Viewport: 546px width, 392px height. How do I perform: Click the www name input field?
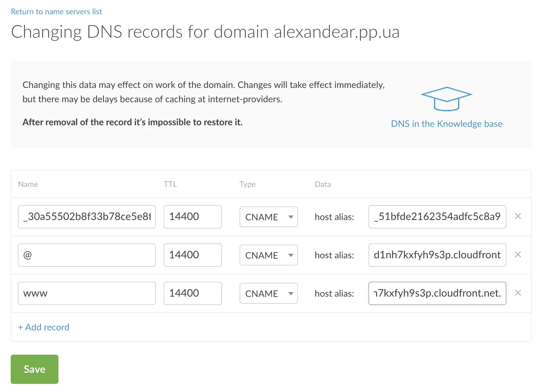(x=87, y=293)
